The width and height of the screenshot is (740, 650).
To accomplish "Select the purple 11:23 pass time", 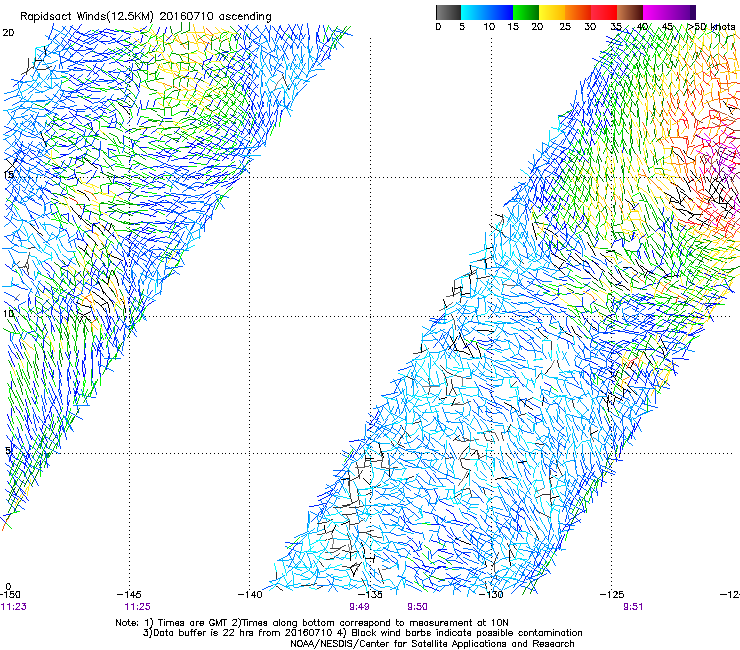I will click(x=13, y=607).
